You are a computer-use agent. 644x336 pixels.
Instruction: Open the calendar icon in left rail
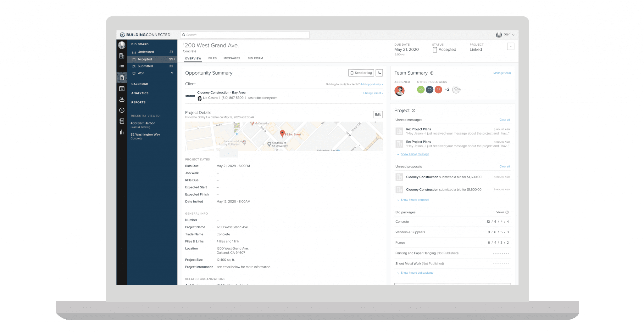coord(122,88)
